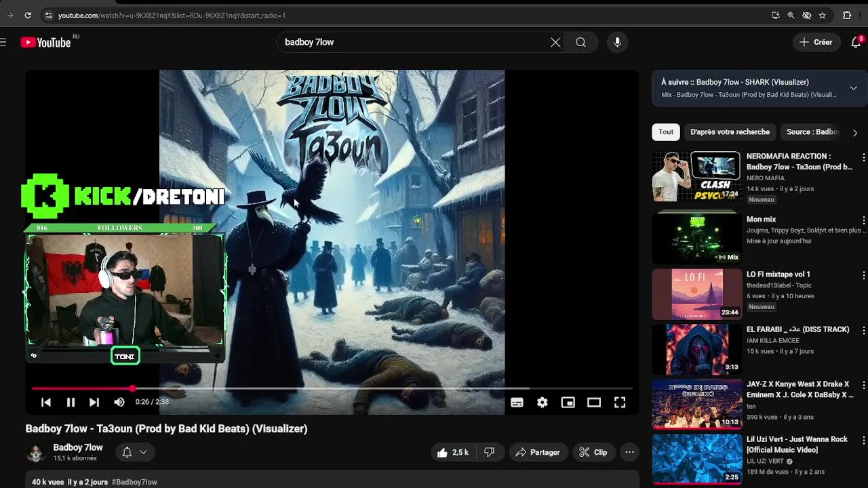Open the notifications bell
This screenshot has height=488, width=868.
click(x=856, y=42)
